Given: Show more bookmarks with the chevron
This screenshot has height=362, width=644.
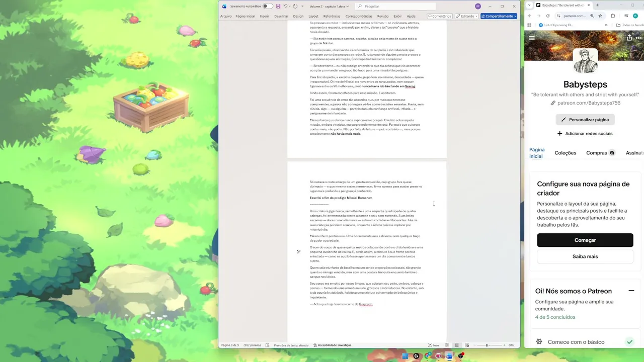Looking at the screenshot, I should [x=606, y=25].
